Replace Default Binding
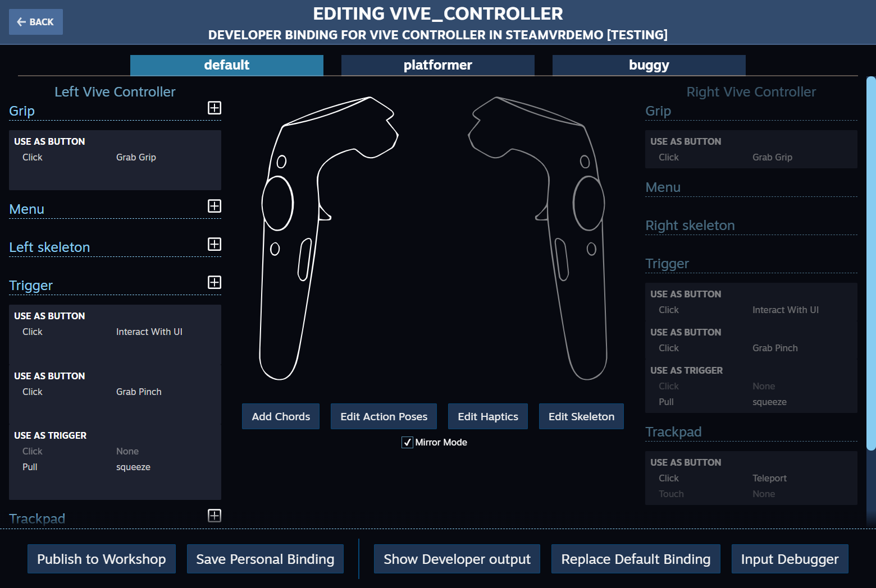The width and height of the screenshot is (876, 588). pyautogui.click(x=636, y=559)
